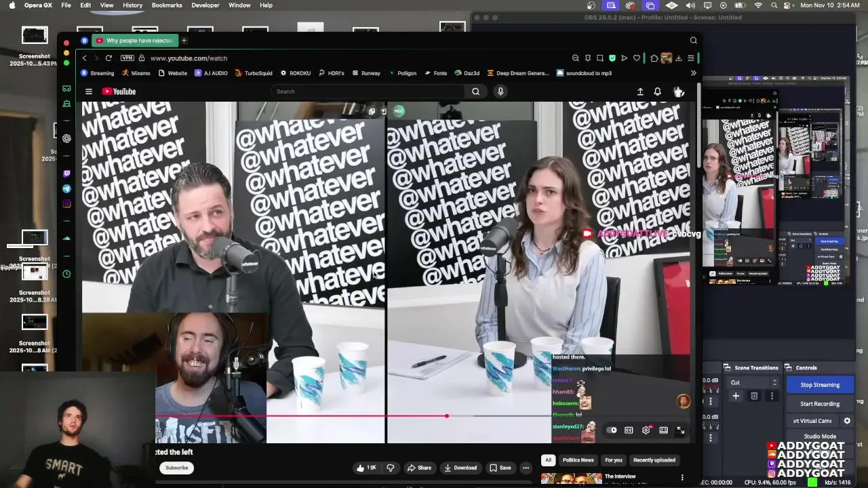Start Virtual Camera in OBS

coord(813,421)
